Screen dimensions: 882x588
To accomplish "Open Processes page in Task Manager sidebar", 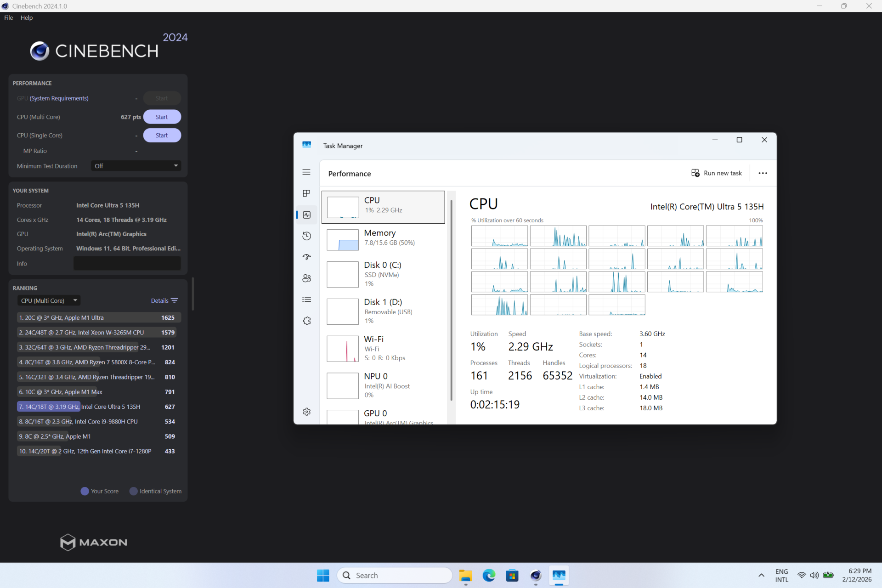I will (x=306, y=193).
